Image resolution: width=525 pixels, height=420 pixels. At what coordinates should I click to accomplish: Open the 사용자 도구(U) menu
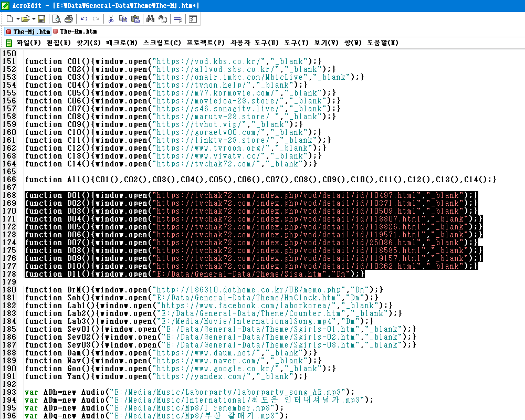(x=255, y=43)
